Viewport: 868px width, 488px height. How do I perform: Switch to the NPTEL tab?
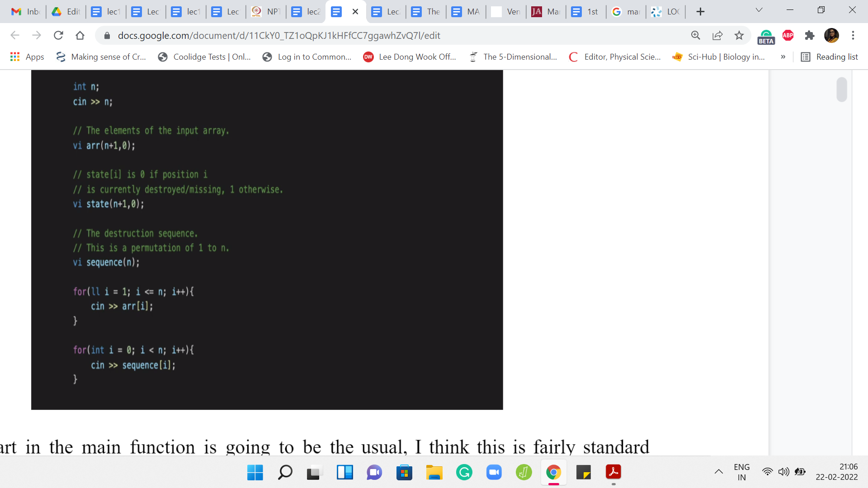[266, 12]
